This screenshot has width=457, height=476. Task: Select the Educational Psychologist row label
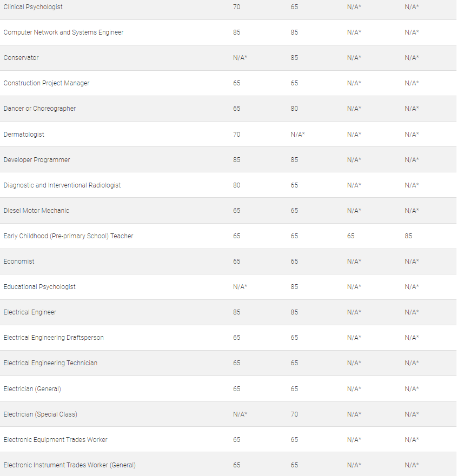[x=39, y=287]
